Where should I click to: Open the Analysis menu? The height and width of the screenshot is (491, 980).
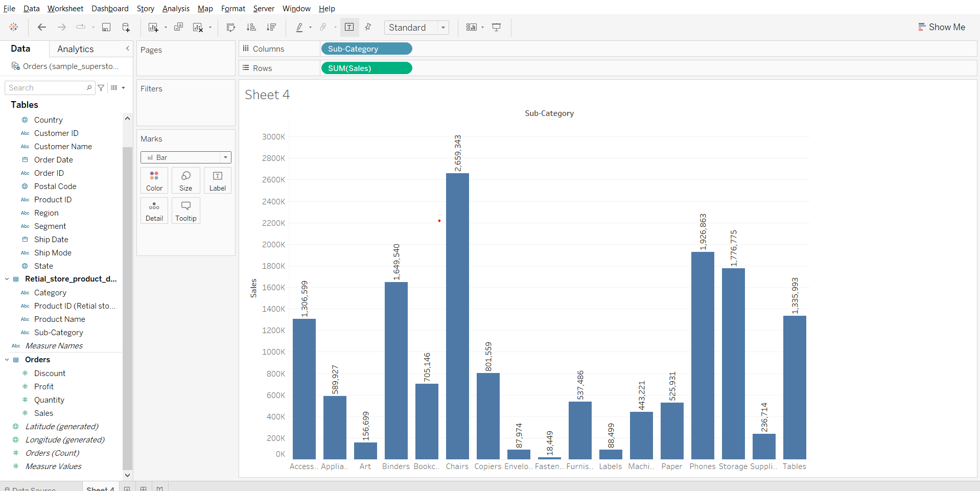click(176, 9)
